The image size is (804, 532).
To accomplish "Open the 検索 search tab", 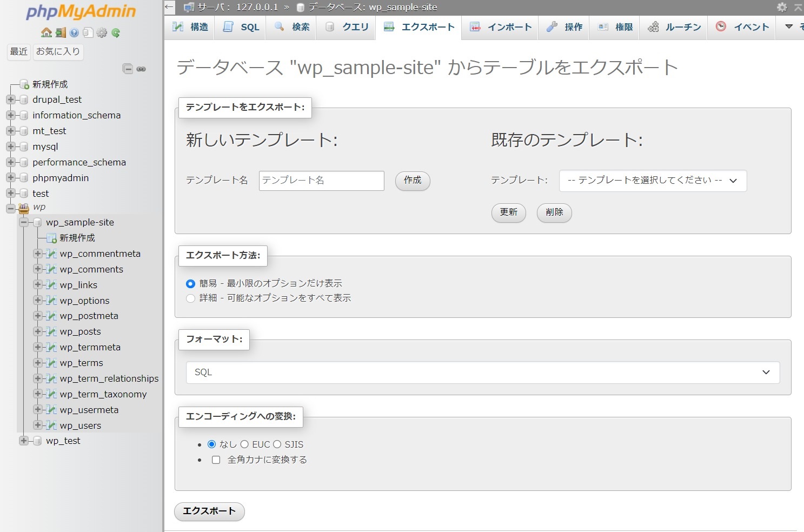I will coord(292,27).
